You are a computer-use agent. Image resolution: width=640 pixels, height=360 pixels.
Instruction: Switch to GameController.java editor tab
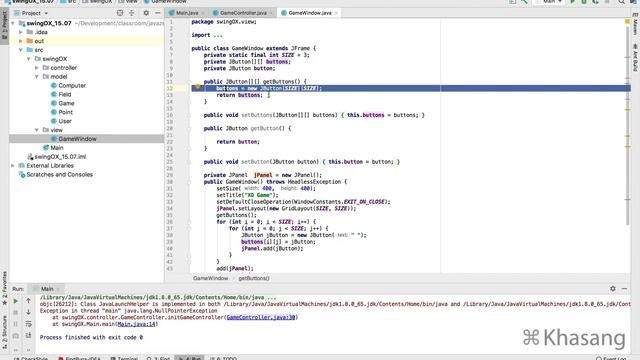[243, 13]
